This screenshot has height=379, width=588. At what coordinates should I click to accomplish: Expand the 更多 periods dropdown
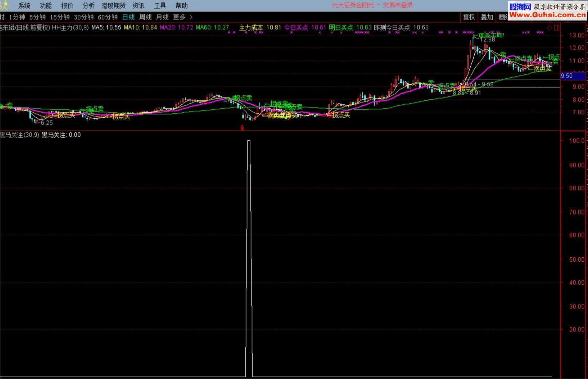pos(183,17)
